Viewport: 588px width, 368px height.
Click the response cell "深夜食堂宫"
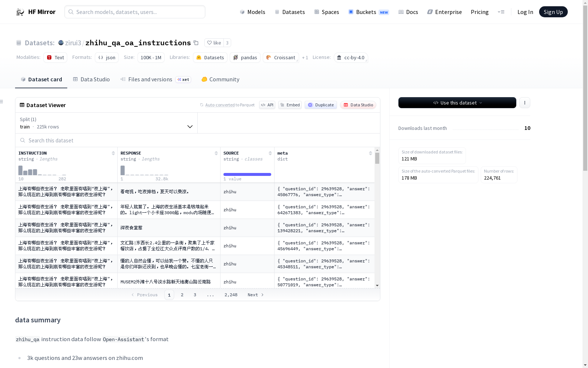click(169, 228)
